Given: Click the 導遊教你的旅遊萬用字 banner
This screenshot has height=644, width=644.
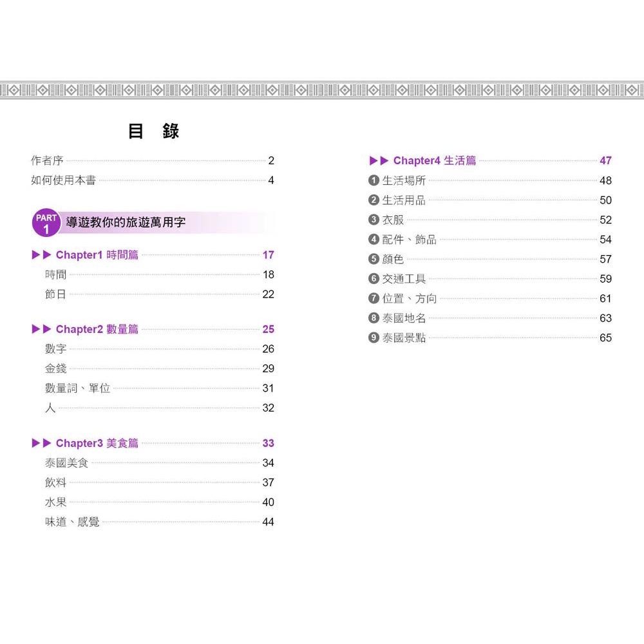Looking at the screenshot, I should pyautogui.click(x=126, y=223).
